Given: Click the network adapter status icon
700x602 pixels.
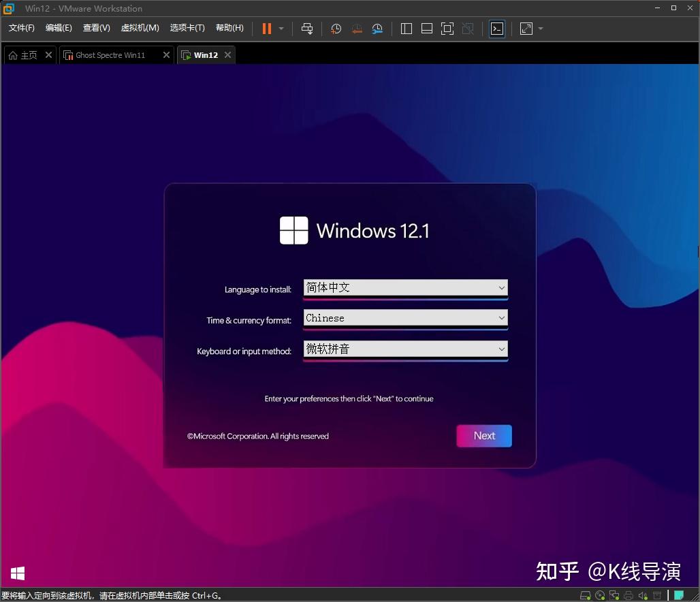Looking at the screenshot, I should tap(614, 595).
